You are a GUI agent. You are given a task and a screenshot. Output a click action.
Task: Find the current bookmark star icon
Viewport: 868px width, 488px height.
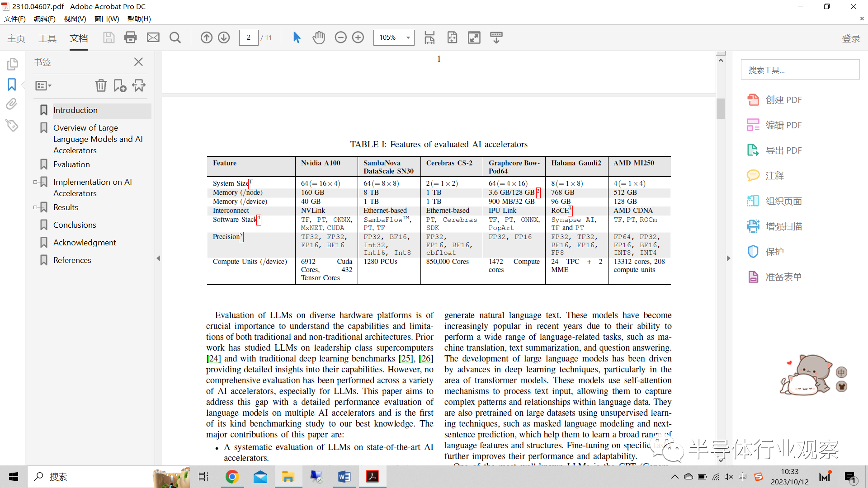click(x=139, y=85)
